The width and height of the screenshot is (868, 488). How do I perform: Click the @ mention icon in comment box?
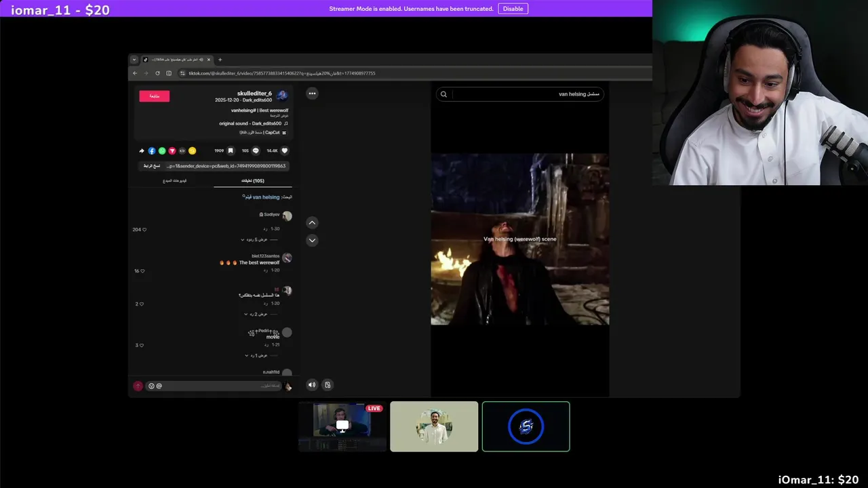tap(159, 386)
